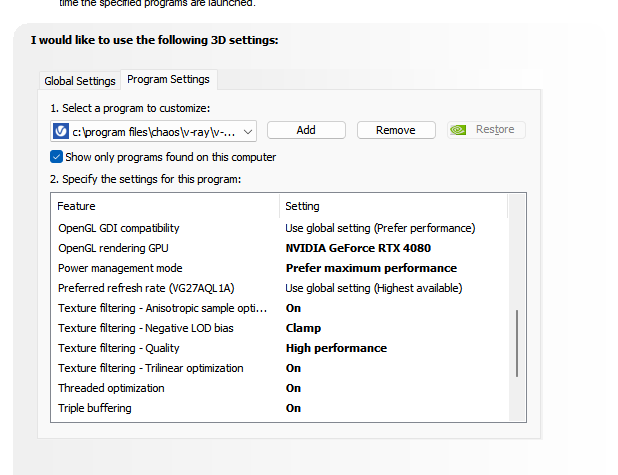The width and height of the screenshot is (618, 475).
Task: Open Threaded optimization setting value
Action: (x=294, y=388)
